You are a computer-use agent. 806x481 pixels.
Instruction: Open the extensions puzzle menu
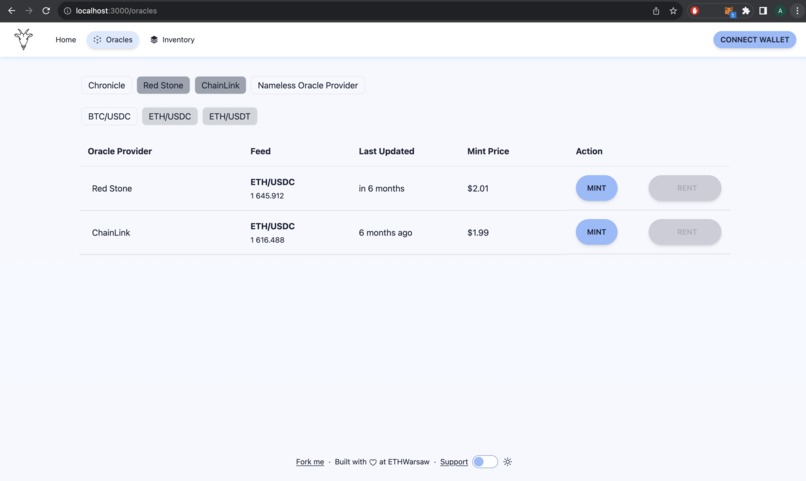click(x=746, y=11)
